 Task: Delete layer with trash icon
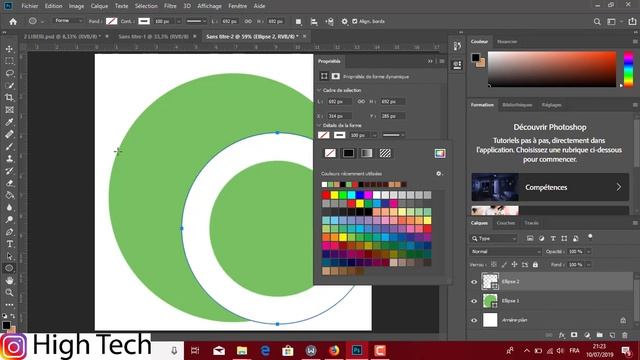point(625,335)
